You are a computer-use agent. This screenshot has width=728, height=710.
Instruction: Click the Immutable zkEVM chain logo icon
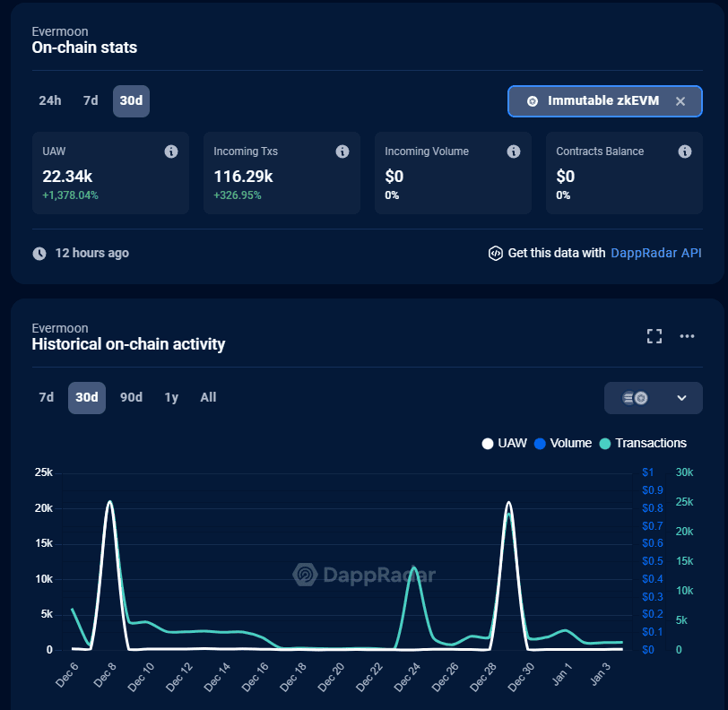533,101
